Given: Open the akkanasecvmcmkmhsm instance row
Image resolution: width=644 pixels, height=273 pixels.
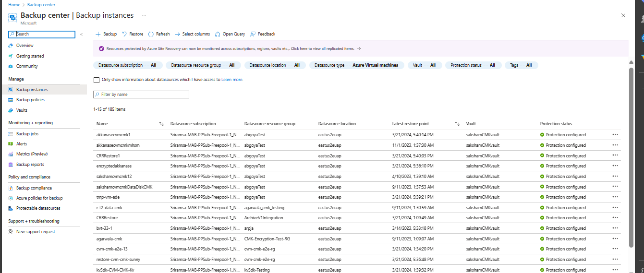Looking at the screenshot, I should (357, 145).
